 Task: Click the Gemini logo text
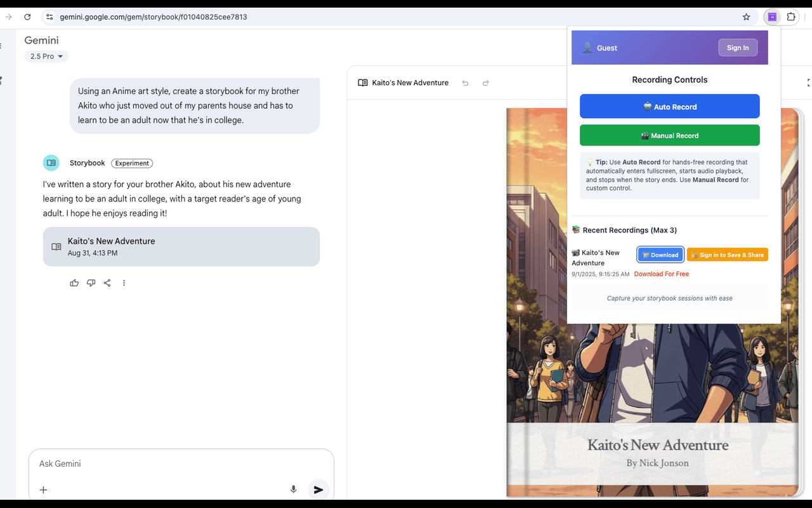click(x=41, y=40)
